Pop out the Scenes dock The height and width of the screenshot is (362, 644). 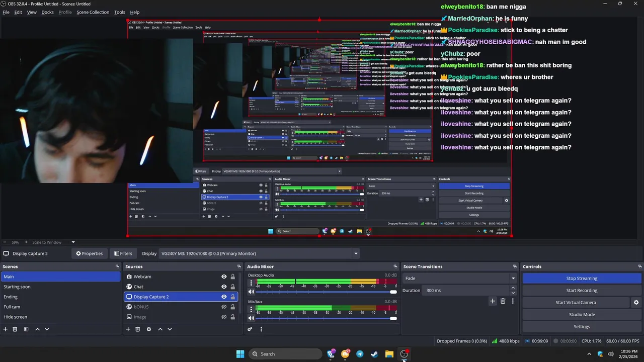tap(117, 266)
